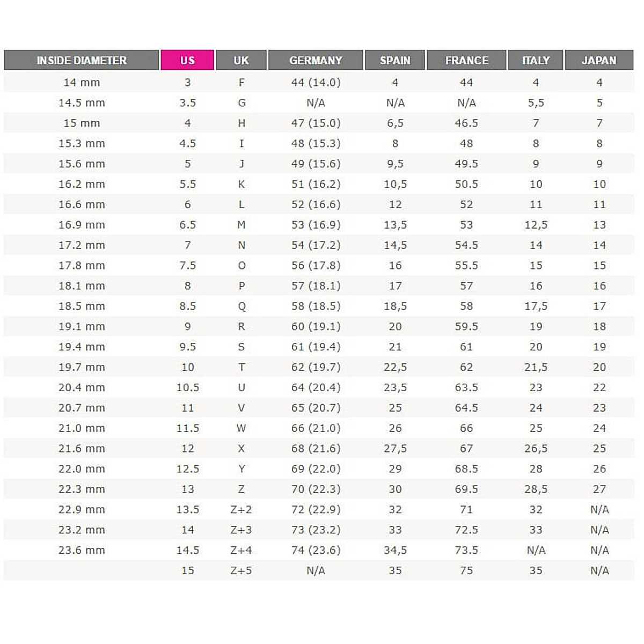Click the pink US column header

coord(187,60)
